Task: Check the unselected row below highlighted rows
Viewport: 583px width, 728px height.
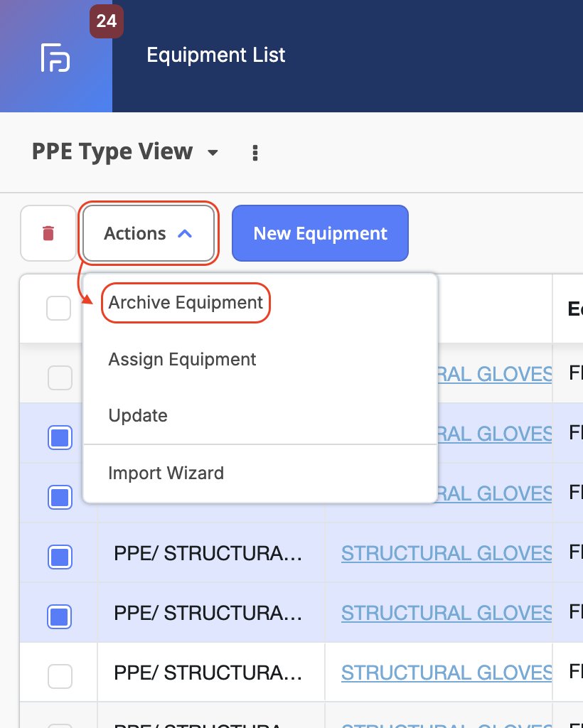Action: click(x=60, y=677)
